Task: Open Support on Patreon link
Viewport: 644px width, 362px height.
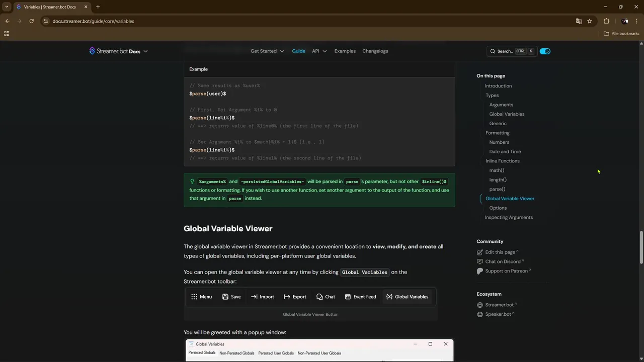Action: (x=508, y=271)
